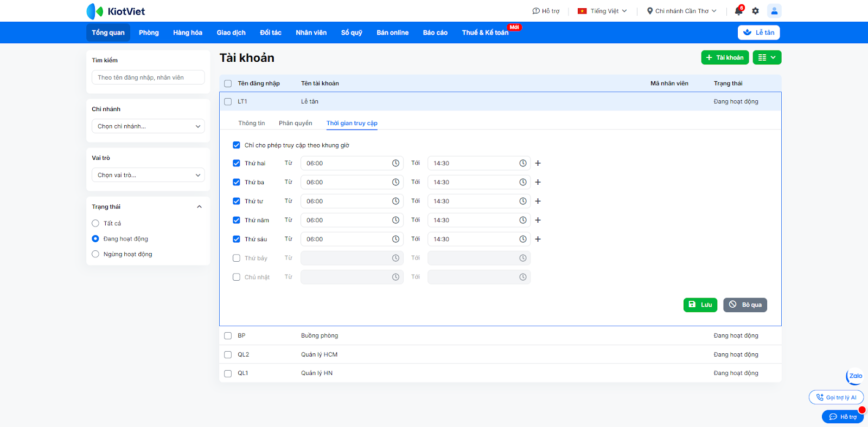Open the Chọn vai trò dropdown
The height and width of the screenshot is (427, 868).
coord(148,175)
